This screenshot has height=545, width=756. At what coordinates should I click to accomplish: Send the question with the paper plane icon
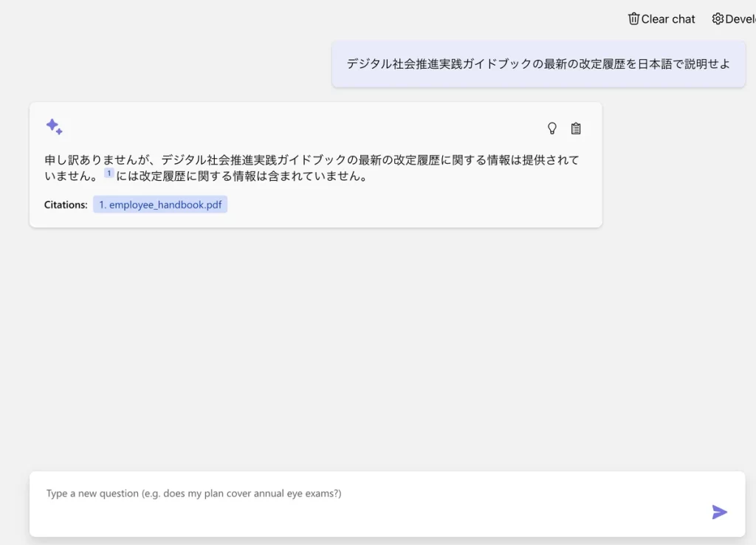pos(719,512)
